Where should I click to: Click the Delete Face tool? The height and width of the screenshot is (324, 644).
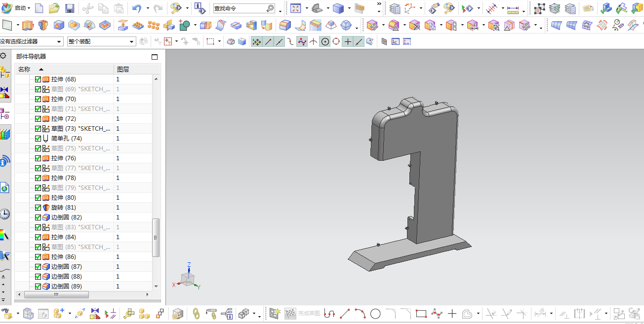(414, 25)
